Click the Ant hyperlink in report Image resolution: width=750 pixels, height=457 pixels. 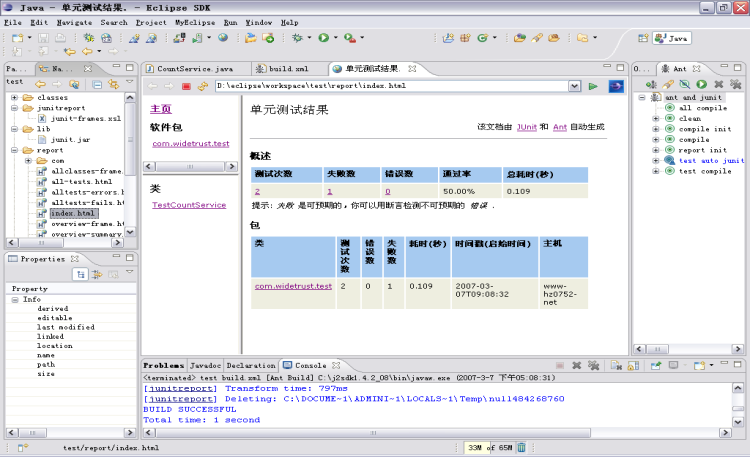(x=560, y=127)
